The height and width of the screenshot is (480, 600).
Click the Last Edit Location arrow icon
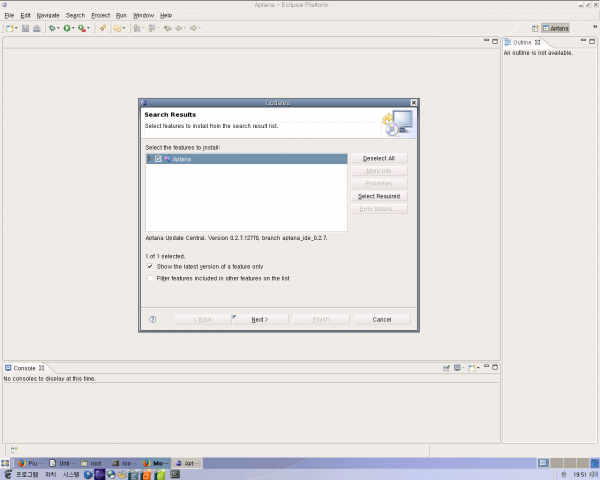pos(168,28)
